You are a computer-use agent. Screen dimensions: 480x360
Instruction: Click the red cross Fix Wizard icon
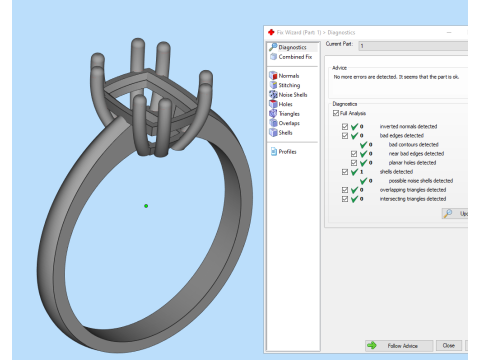pyautogui.click(x=271, y=32)
